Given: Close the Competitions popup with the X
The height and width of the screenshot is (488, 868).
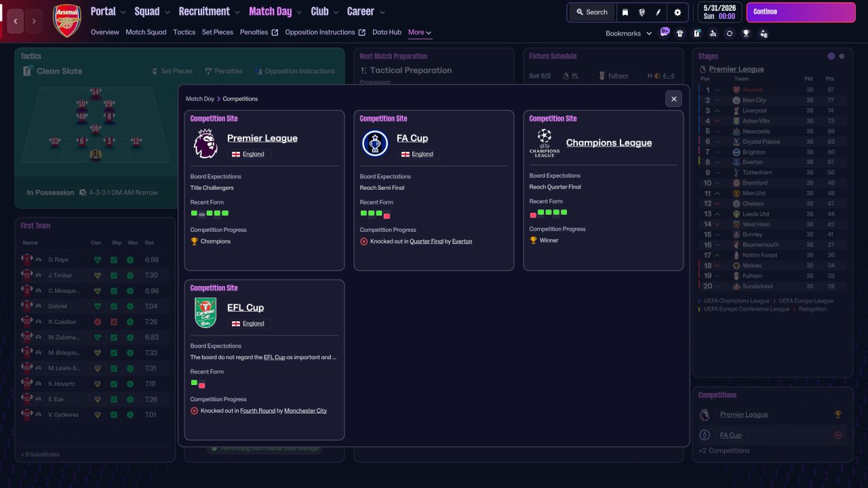Looking at the screenshot, I should pyautogui.click(x=673, y=99).
